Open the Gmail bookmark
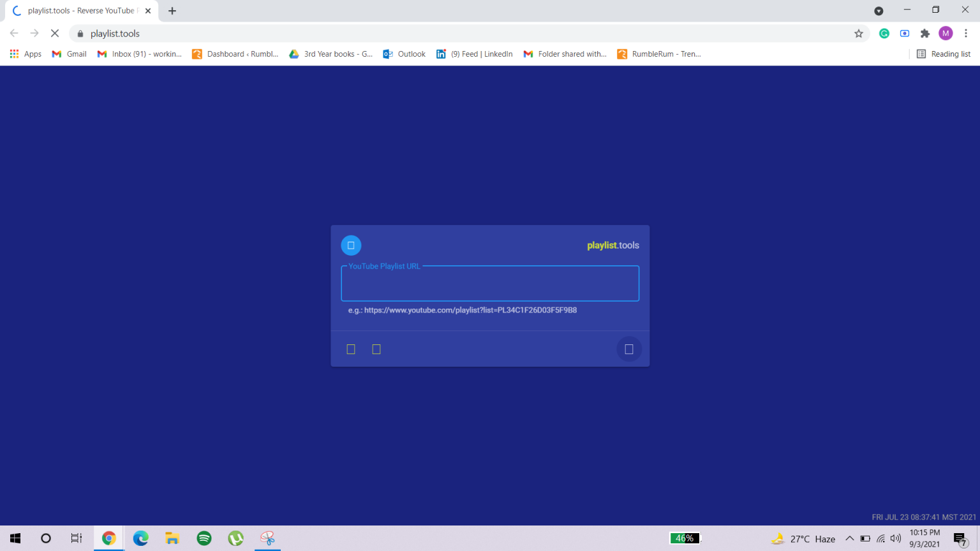Image resolution: width=980 pixels, height=551 pixels. (x=70, y=54)
